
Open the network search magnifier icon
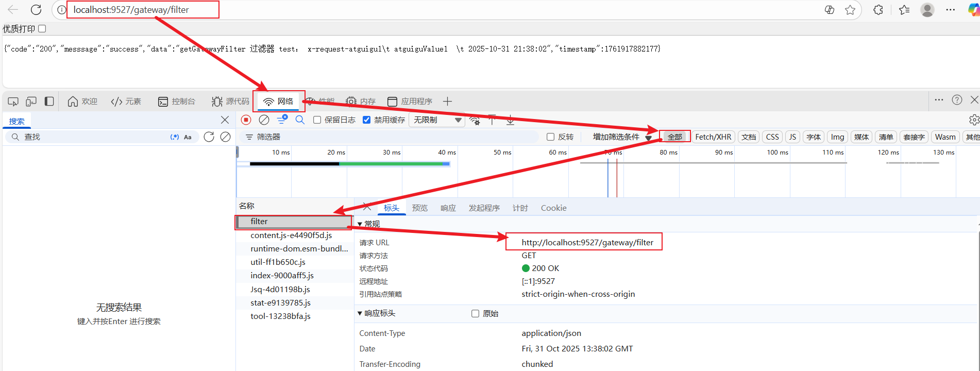[x=300, y=120]
